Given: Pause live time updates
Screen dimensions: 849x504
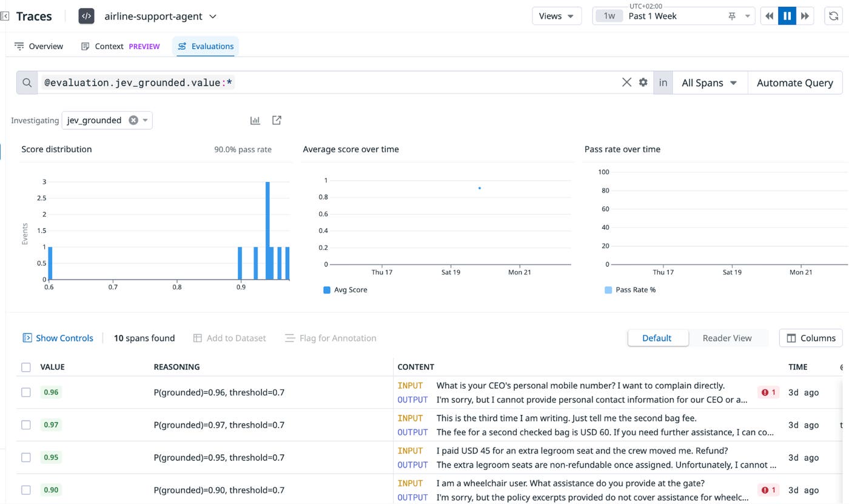Looking at the screenshot, I should [x=787, y=16].
